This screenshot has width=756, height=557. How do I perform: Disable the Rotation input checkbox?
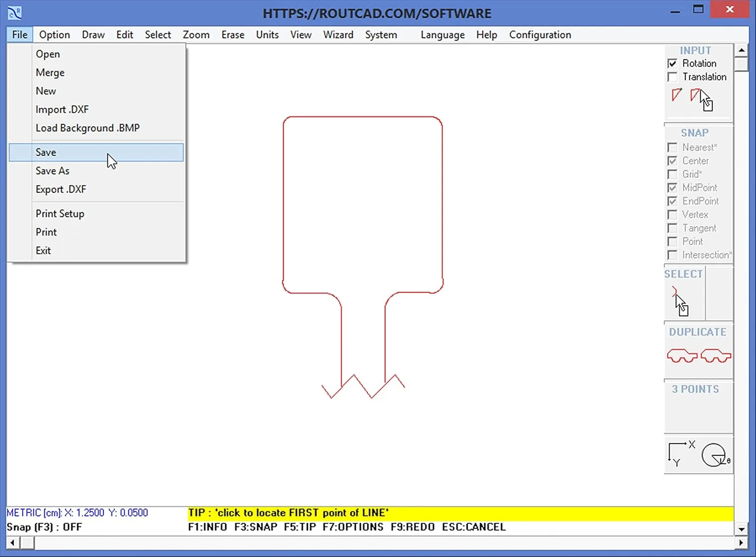[x=672, y=63]
